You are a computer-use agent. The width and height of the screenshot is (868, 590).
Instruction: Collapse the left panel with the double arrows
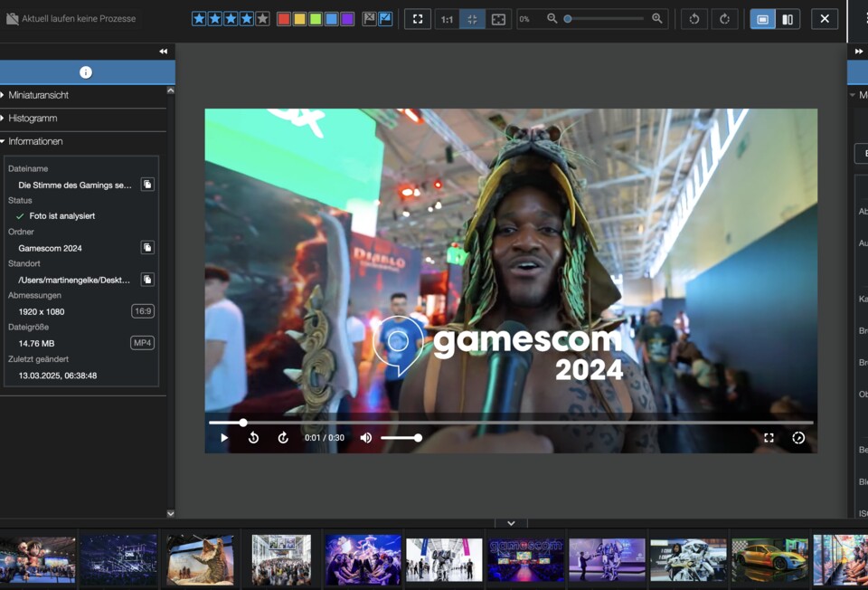click(x=163, y=52)
